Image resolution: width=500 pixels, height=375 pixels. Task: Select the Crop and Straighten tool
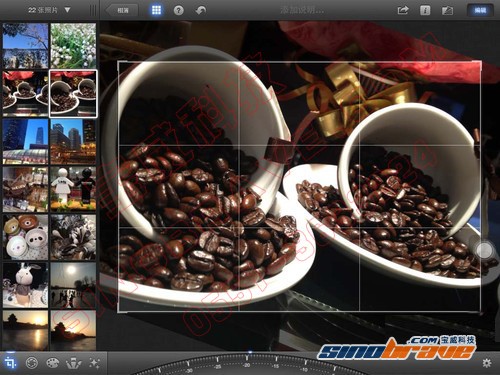tap(10, 363)
